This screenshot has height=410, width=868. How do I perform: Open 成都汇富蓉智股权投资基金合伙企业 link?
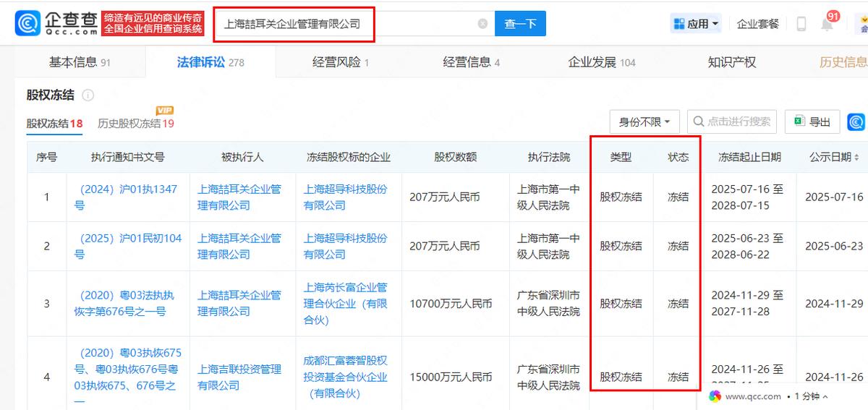click(345, 377)
